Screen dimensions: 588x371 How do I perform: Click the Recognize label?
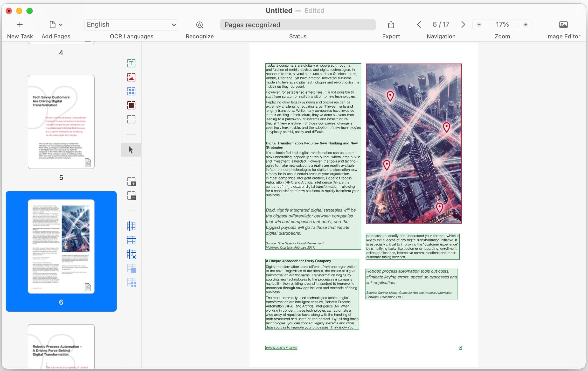coord(199,36)
